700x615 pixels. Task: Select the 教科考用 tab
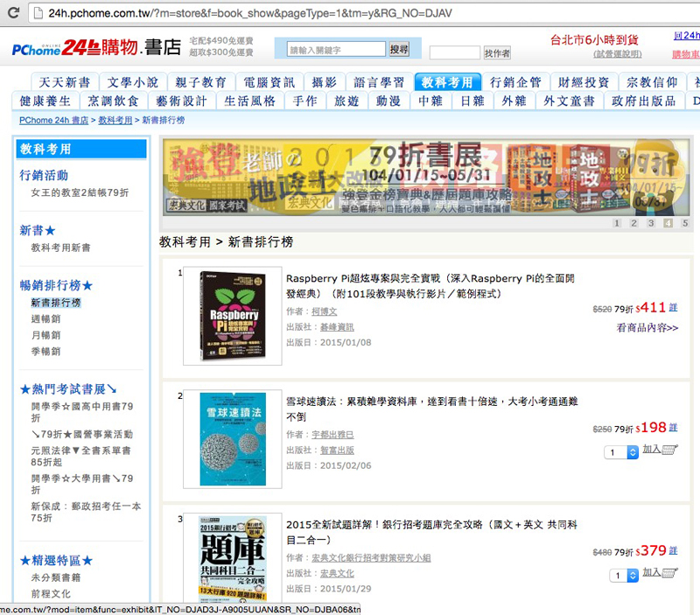pyautogui.click(x=447, y=82)
